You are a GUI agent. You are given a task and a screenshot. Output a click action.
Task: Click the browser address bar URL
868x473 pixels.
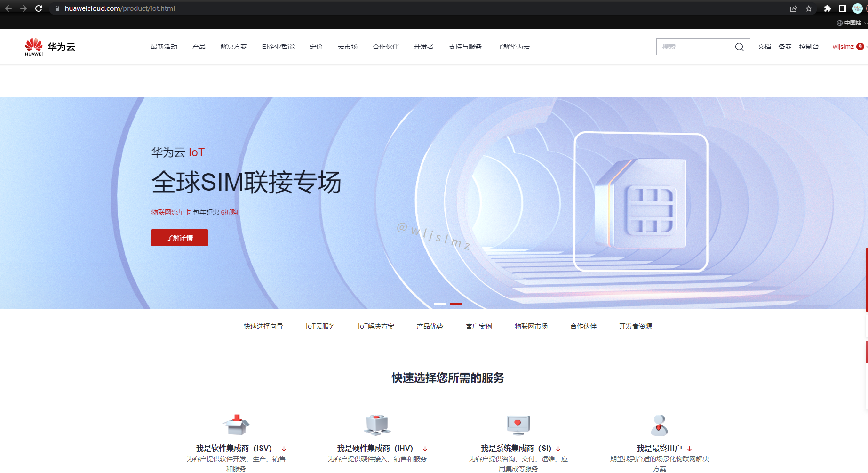120,8
